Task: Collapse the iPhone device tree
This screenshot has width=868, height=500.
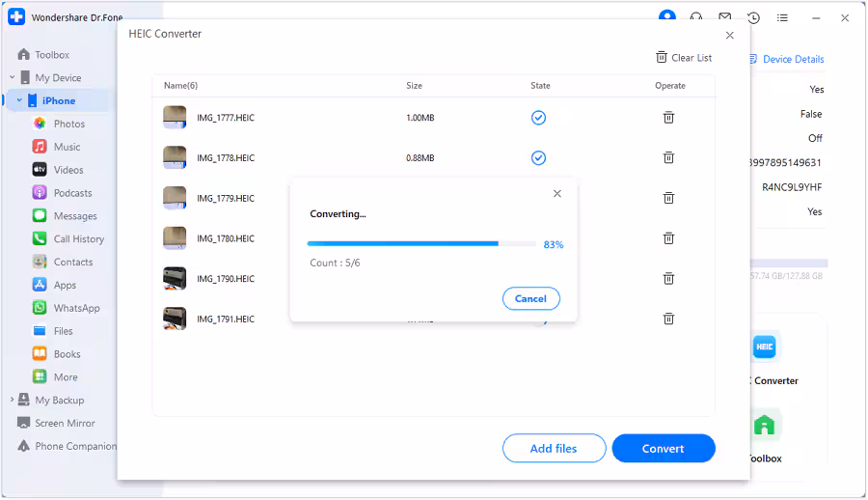Action: (19, 100)
